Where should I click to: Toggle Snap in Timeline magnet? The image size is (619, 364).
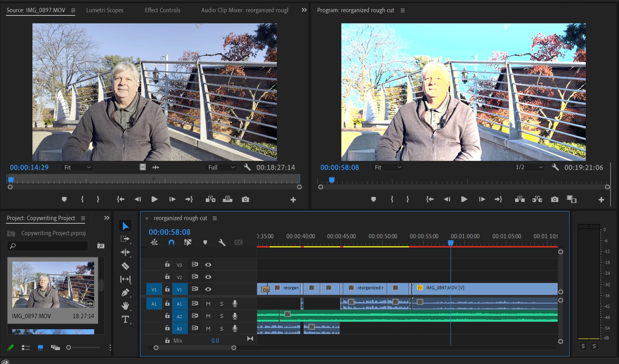[171, 242]
